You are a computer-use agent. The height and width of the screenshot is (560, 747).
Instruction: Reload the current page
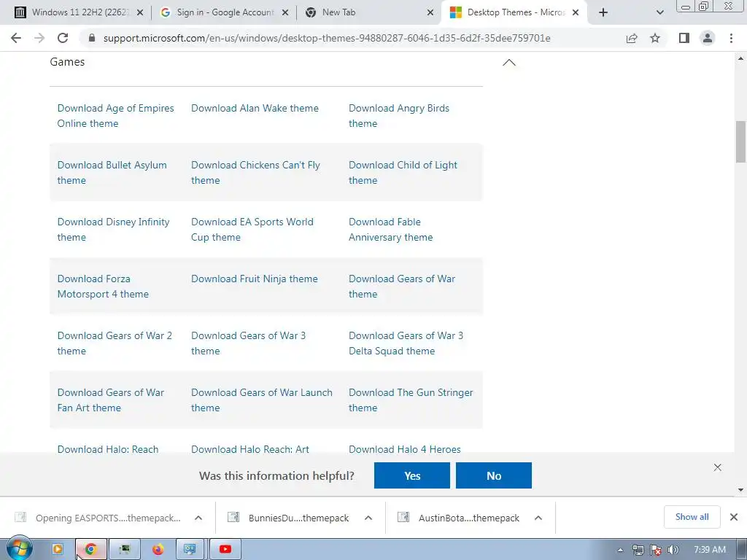coord(63,38)
